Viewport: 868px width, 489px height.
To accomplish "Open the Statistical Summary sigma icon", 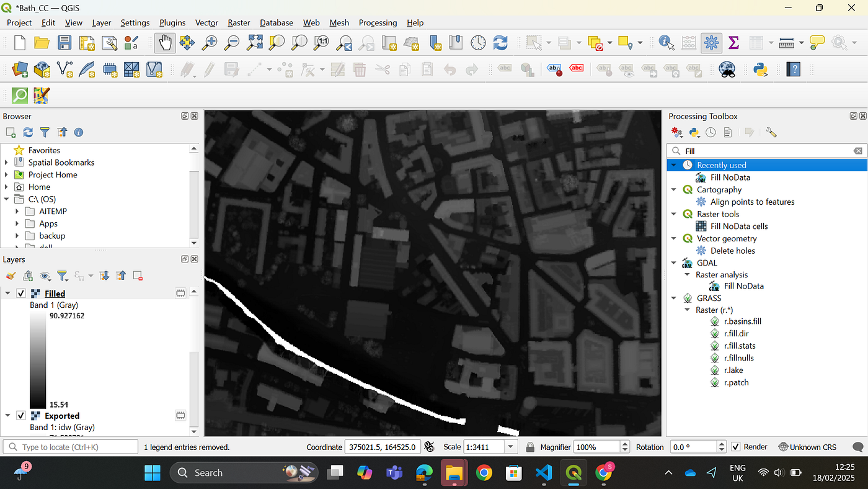I will (733, 43).
